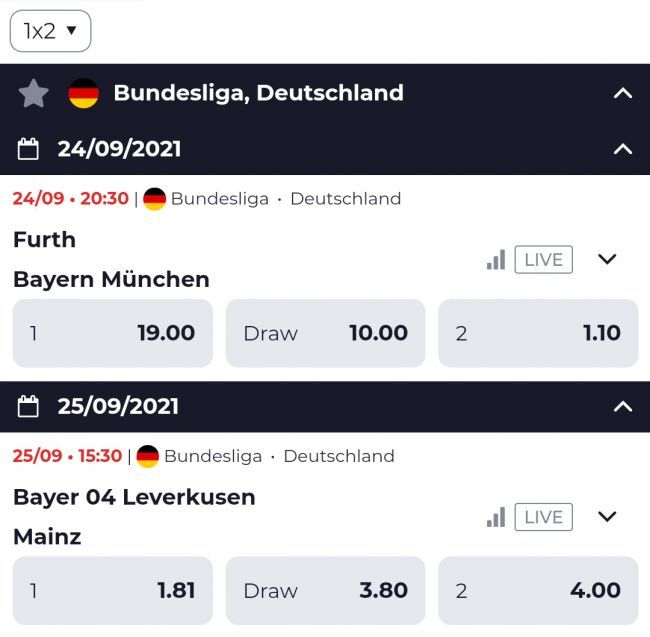The image size is (650, 637).
Task: Click calendar icon beside 25/09/2021
Action: click(x=29, y=406)
